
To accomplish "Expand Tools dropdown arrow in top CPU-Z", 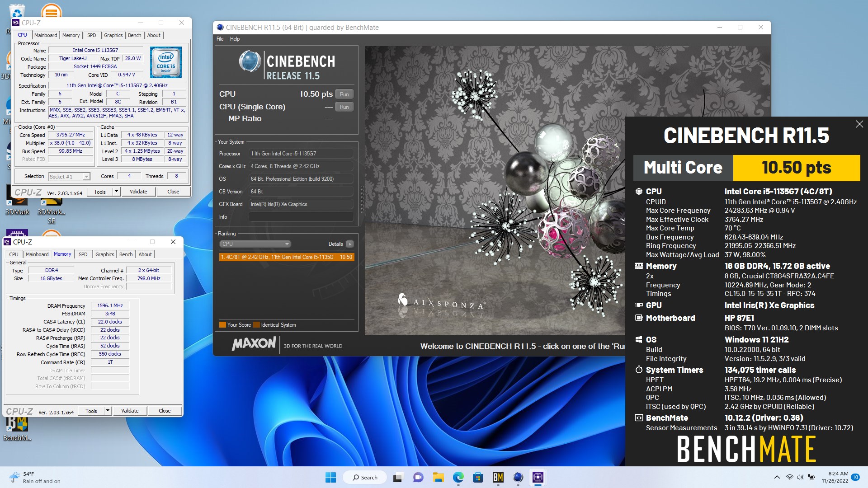I will (x=116, y=192).
